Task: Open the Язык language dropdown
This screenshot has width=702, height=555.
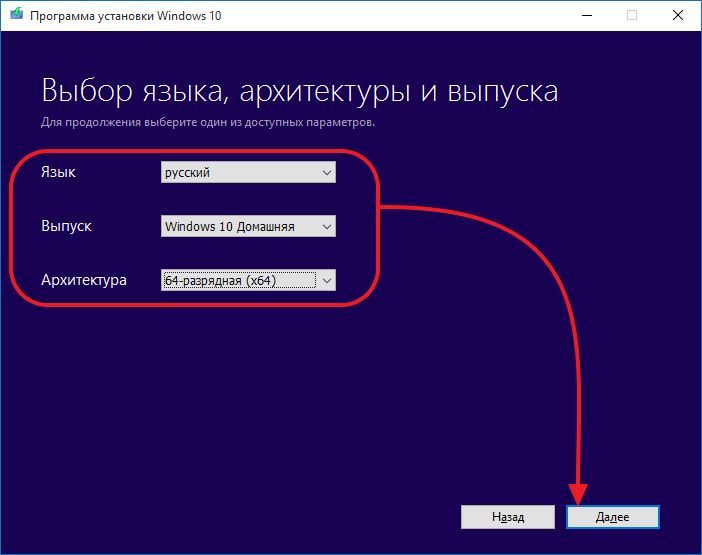Action: pos(248,172)
